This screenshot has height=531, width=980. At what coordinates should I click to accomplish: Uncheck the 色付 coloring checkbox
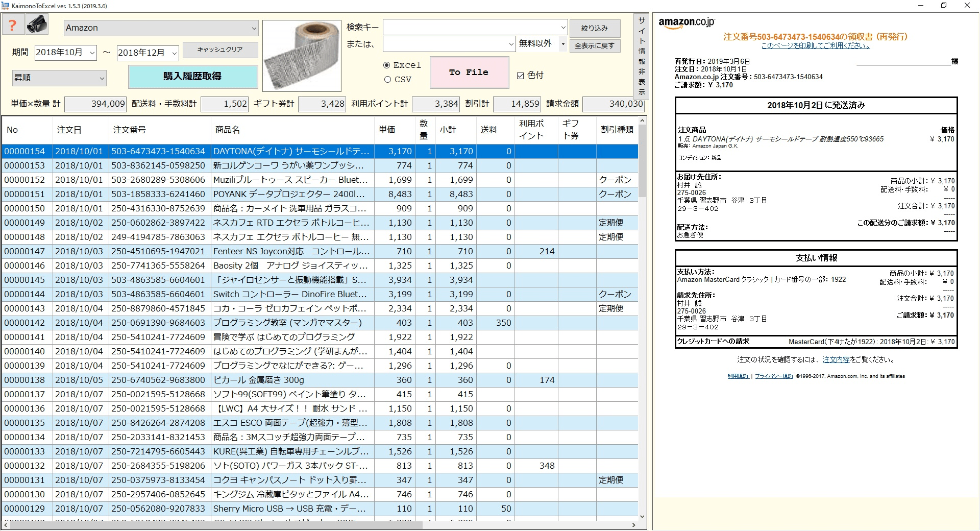point(520,75)
